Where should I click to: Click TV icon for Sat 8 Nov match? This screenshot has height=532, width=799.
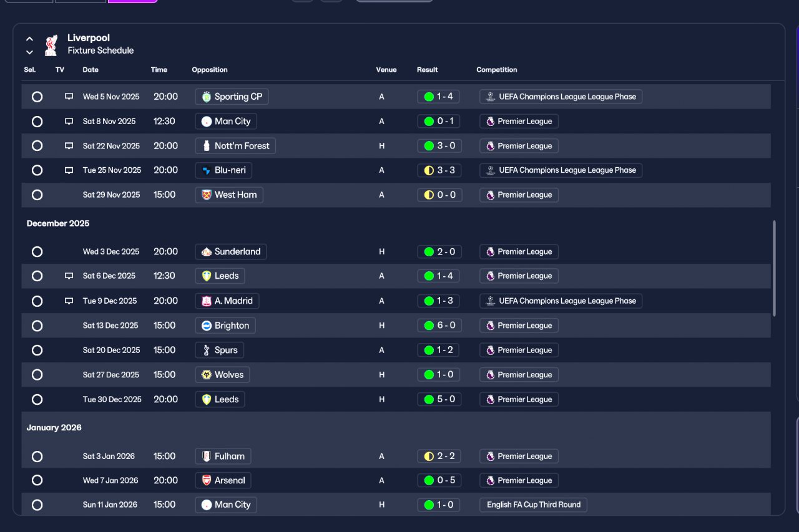(69, 121)
